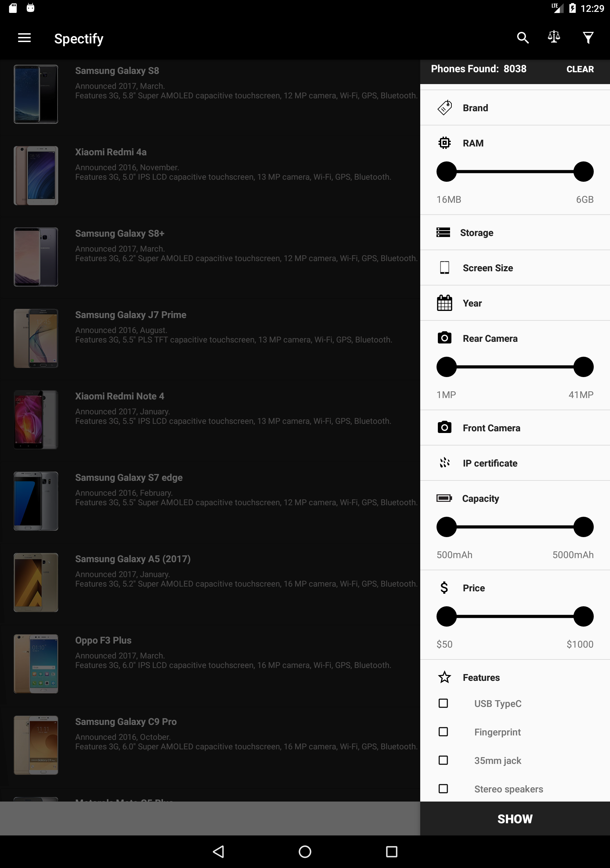Toggle the filter funnel icon
The height and width of the screenshot is (868, 610).
coord(588,38)
